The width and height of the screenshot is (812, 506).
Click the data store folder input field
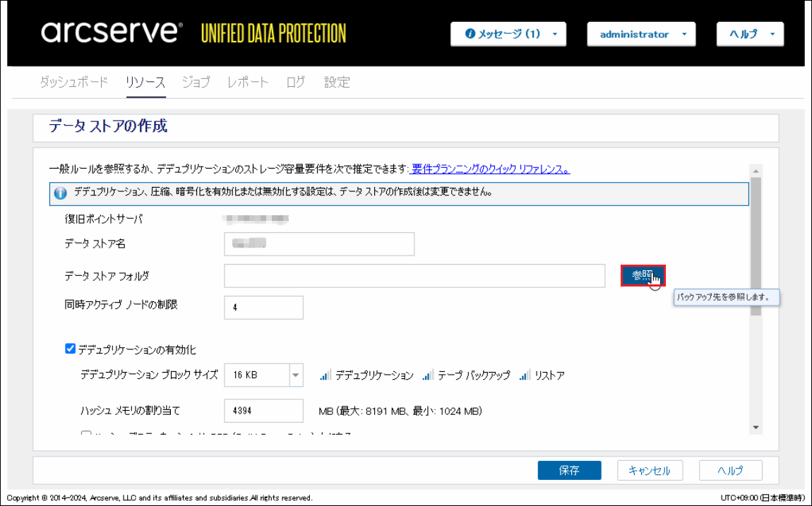pos(414,276)
